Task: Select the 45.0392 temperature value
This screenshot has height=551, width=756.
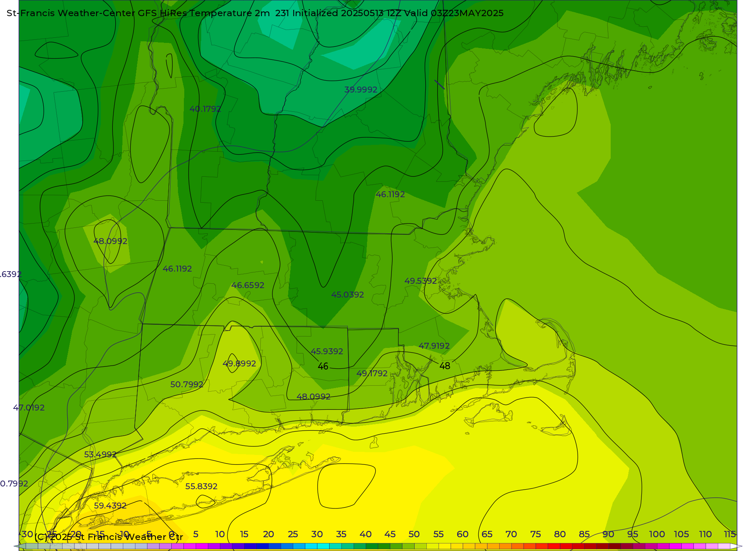Action: (347, 295)
